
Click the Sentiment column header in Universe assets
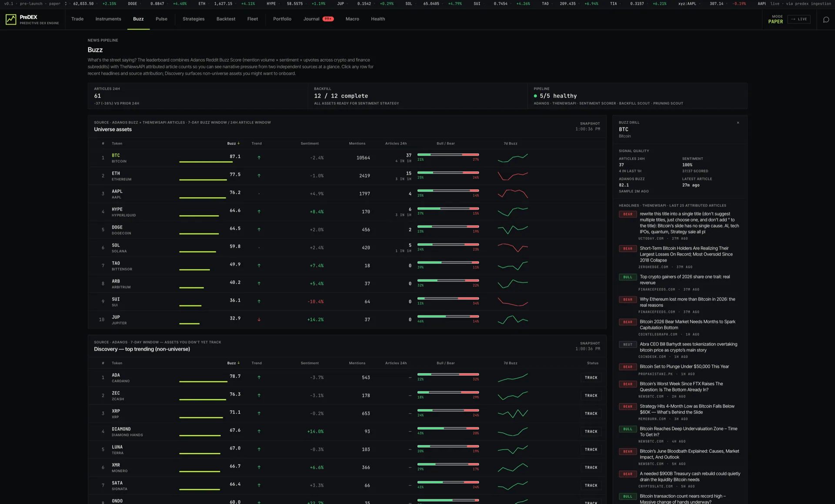(310, 143)
